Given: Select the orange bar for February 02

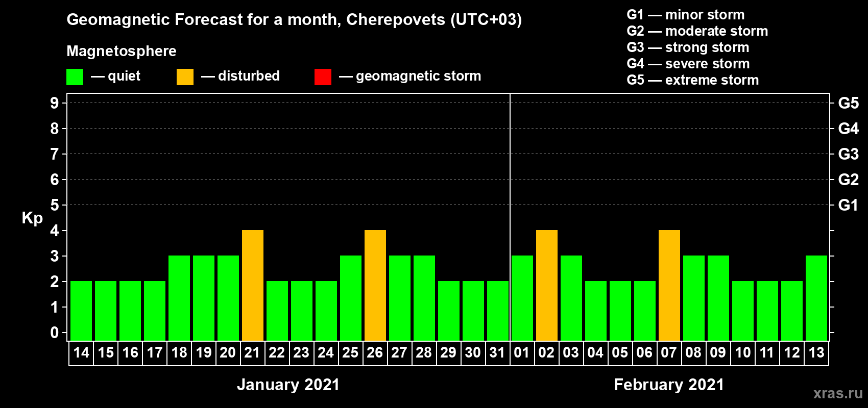Looking at the screenshot, I should pyautogui.click(x=547, y=285).
